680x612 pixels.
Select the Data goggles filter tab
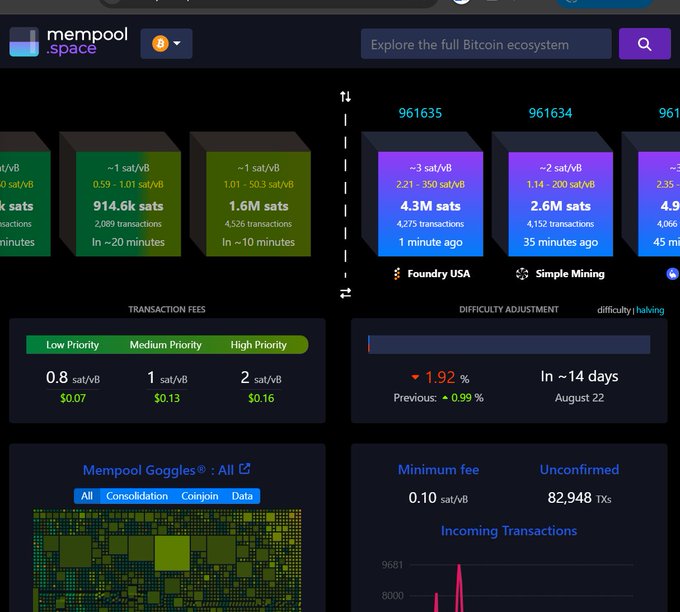click(242, 496)
